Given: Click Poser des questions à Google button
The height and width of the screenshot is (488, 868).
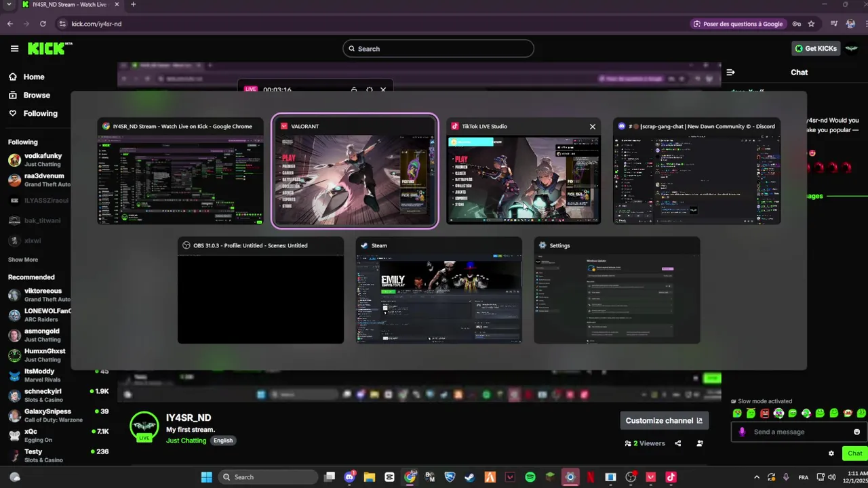Looking at the screenshot, I should (738, 24).
